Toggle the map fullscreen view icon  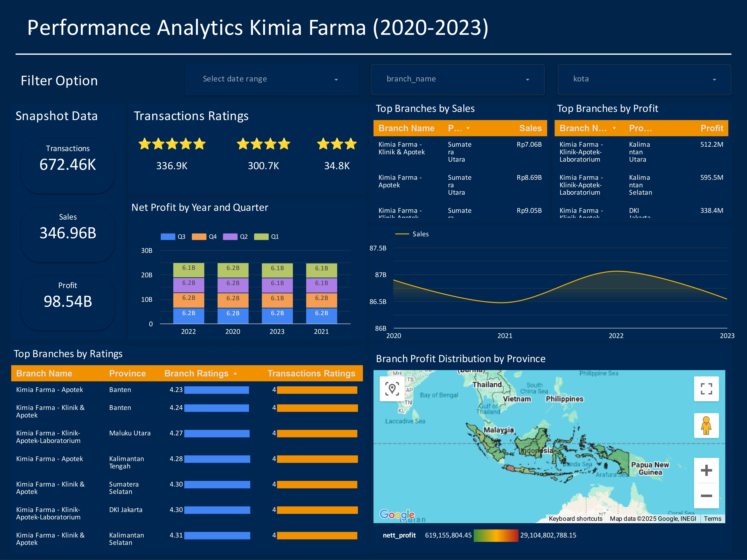(706, 389)
